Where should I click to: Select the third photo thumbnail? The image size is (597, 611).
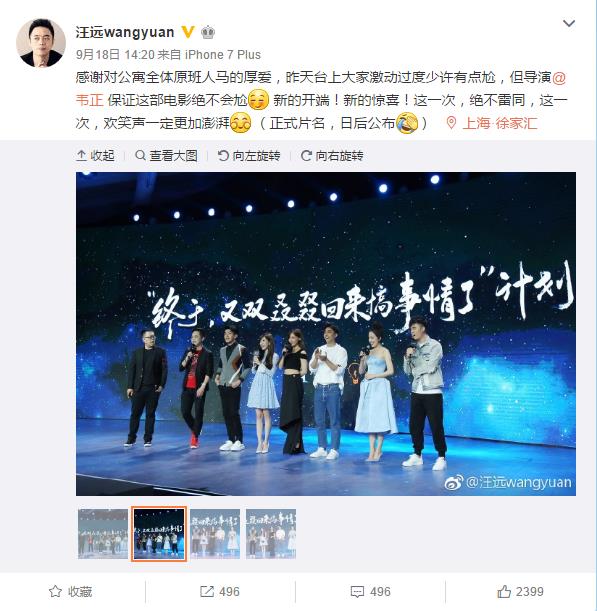215,534
